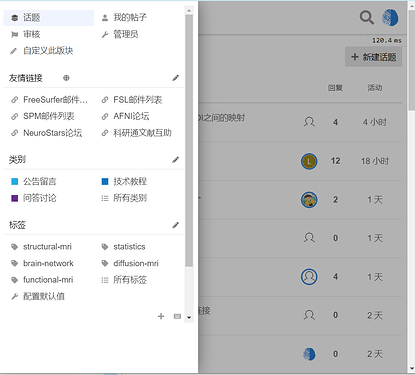Click 18 小时 activity time

tap(375, 161)
